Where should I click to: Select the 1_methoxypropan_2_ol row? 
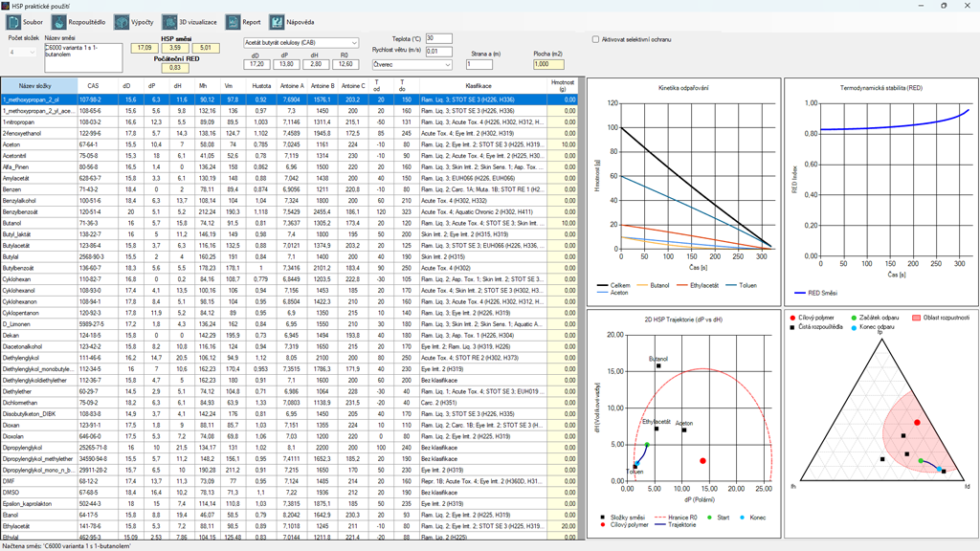(289, 99)
